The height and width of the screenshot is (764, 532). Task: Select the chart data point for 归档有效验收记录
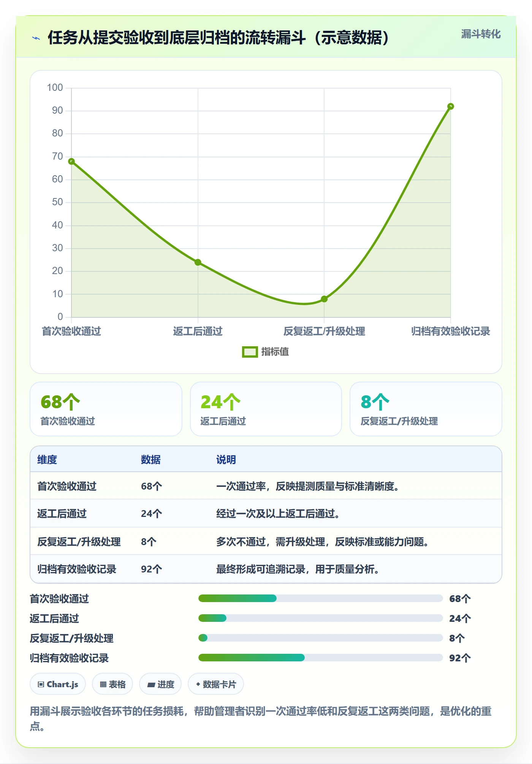451,106
